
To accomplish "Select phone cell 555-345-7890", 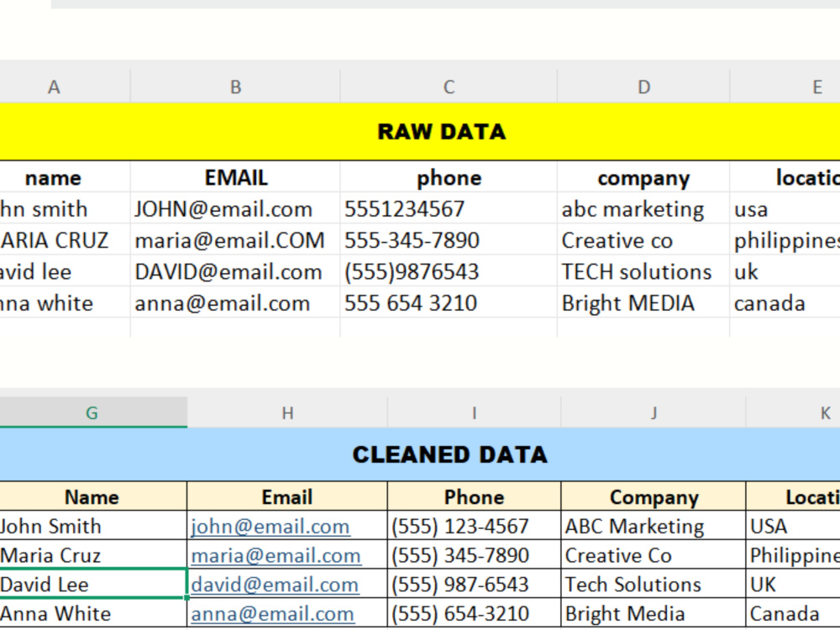I will click(x=449, y=240).
